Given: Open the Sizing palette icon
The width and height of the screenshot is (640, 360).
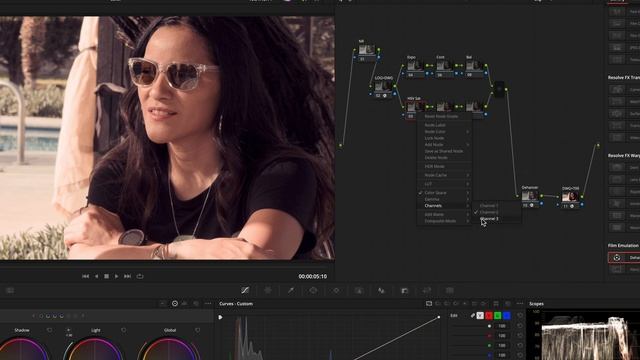Looking at the screenshot, I should click(427, 290).
